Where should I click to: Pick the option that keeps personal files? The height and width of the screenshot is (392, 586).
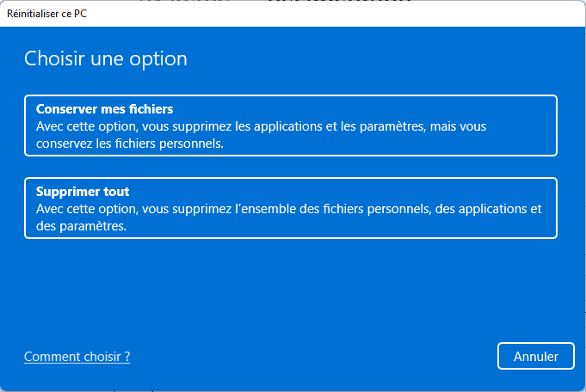click(291, 126)
